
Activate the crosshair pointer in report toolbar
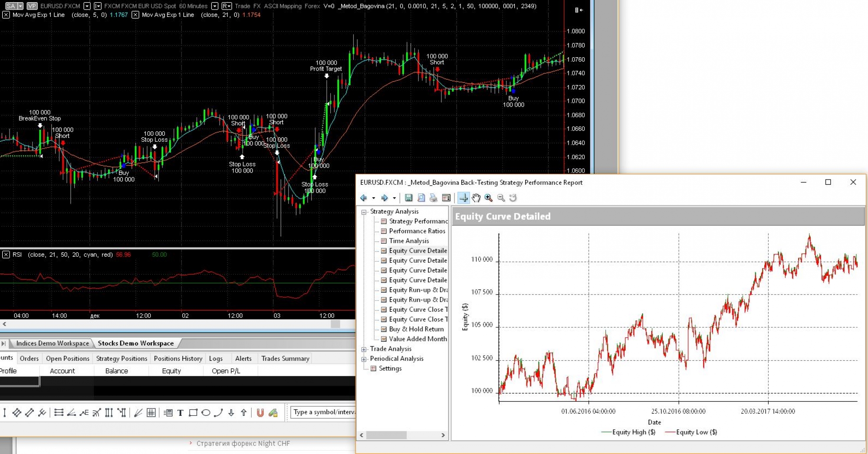464,198
